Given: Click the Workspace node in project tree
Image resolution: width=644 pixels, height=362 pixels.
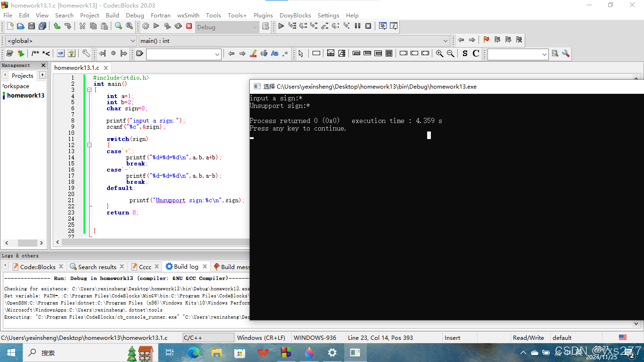Looking at the screenshot, I should [x=16, y=86].
